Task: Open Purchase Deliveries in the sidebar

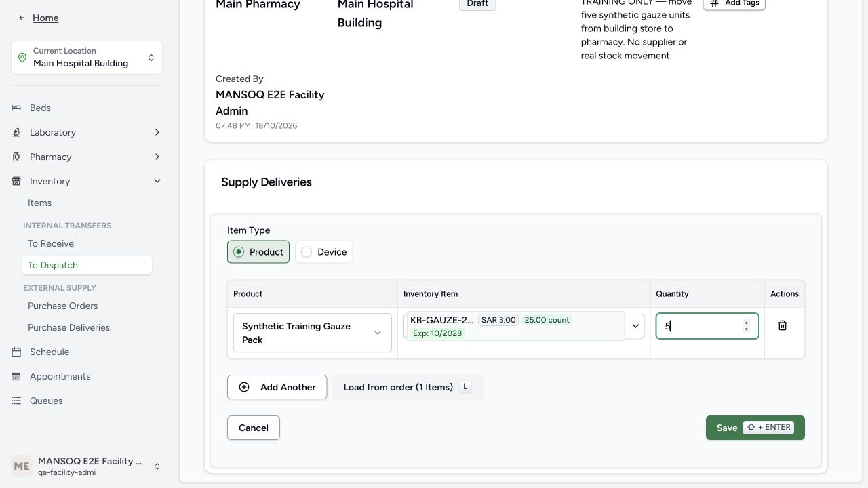Action: [68, 327]
